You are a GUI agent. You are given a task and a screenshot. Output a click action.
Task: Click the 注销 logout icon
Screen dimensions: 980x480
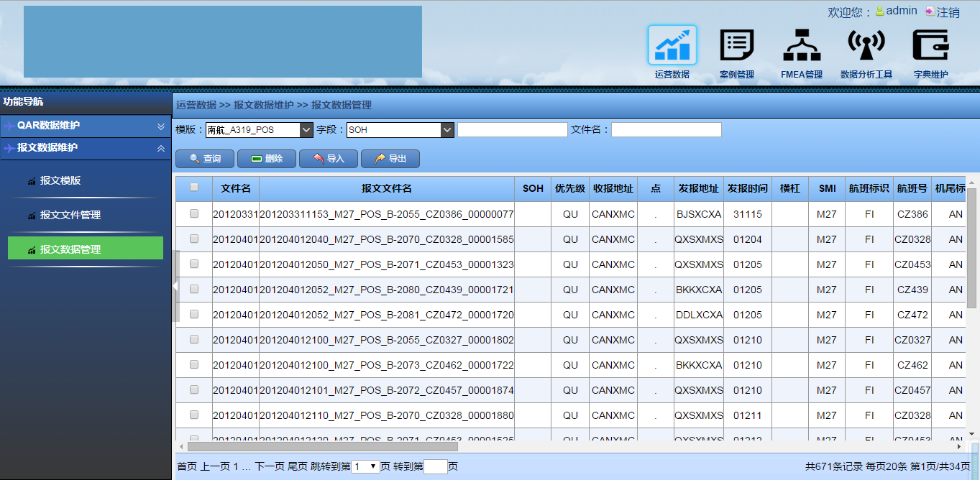(930, 11)
